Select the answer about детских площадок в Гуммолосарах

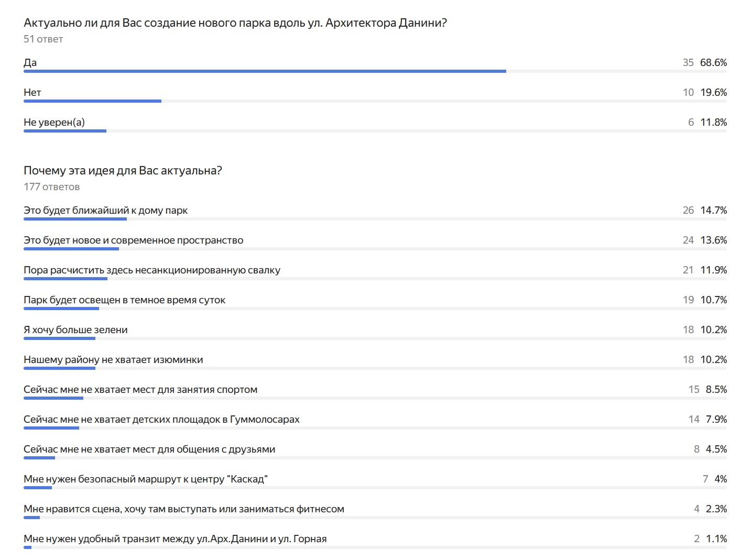tap(161, 419)
